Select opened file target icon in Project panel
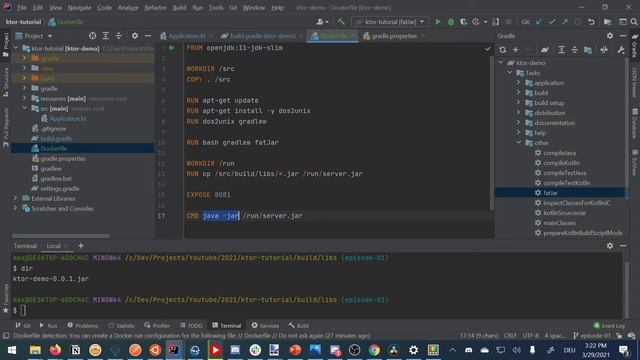640x360 pixels. [92, 36]
